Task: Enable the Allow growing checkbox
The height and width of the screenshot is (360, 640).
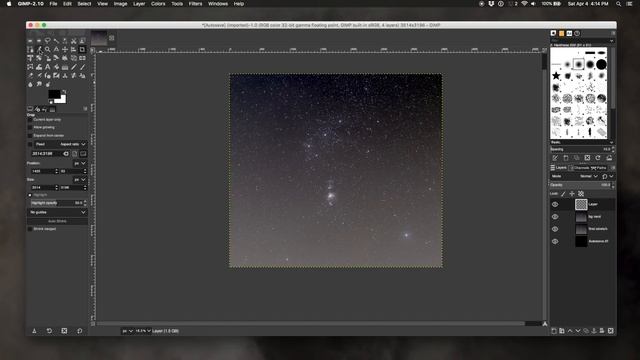Action: click(x=30, y=127)
